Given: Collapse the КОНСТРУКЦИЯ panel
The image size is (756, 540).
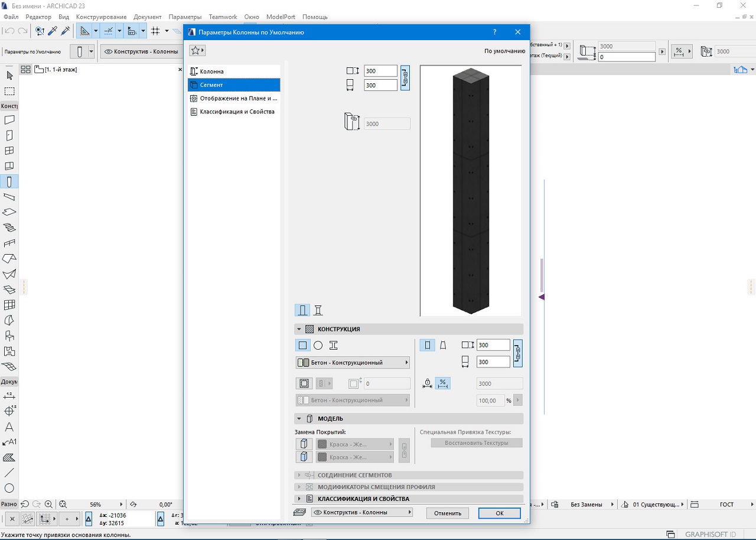Looking at the screenshot, I should point(299,329).
